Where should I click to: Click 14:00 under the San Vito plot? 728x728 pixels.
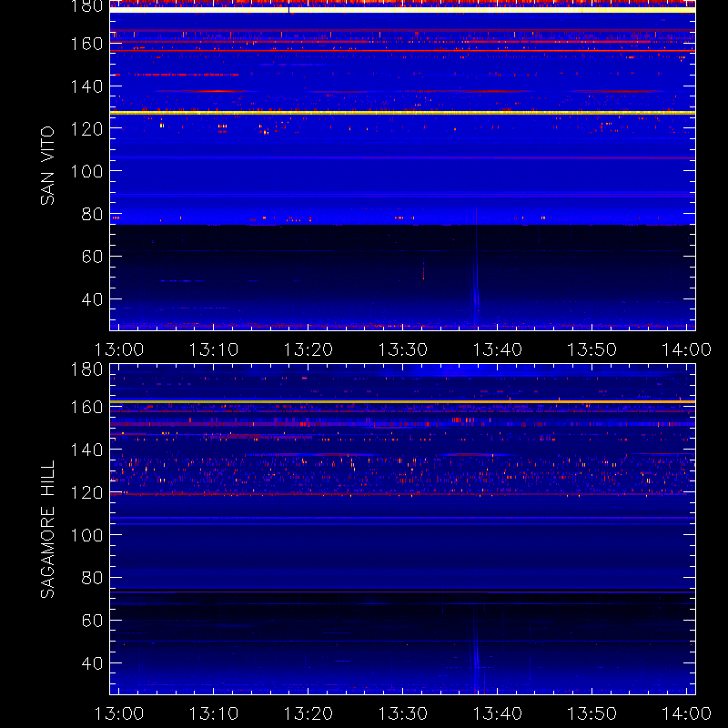687,349
